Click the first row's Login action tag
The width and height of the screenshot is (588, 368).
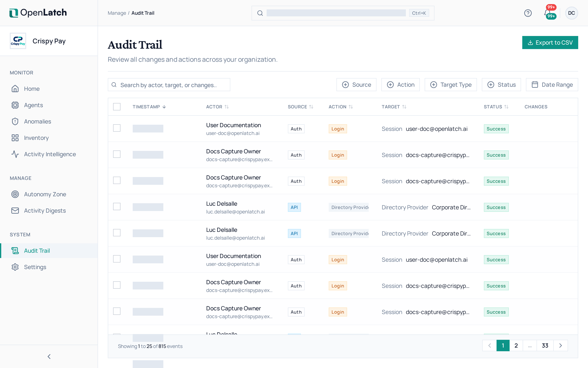pyautogui.click(x=337, y=129)
